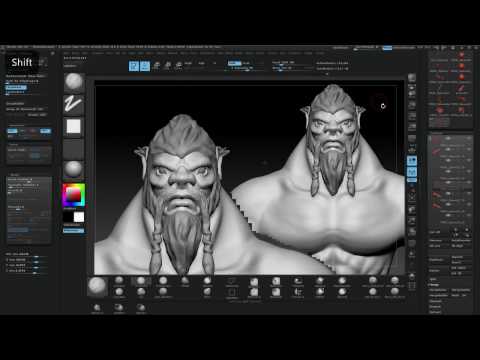Select the last brush in bottom tray second row
Screen dimensions: 480x360
(x=395, y=292)
